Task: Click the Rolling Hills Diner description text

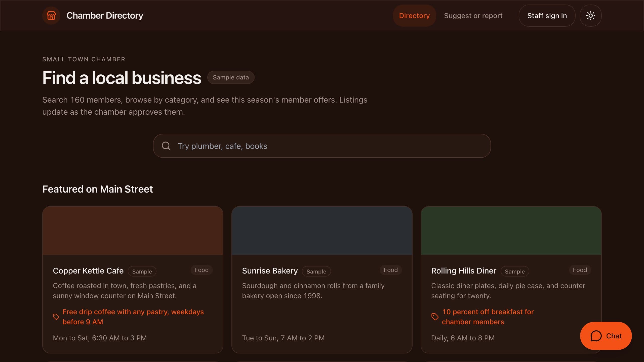Action: pyautogui.click(x=508, y=291)
